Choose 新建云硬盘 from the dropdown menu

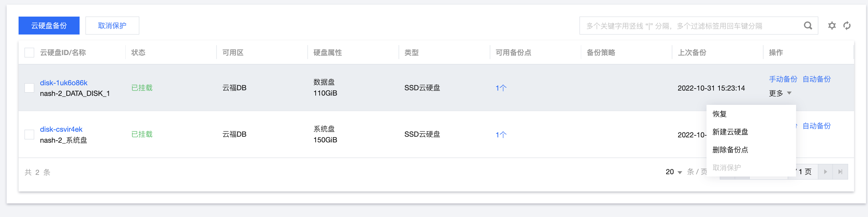[730, 132]
